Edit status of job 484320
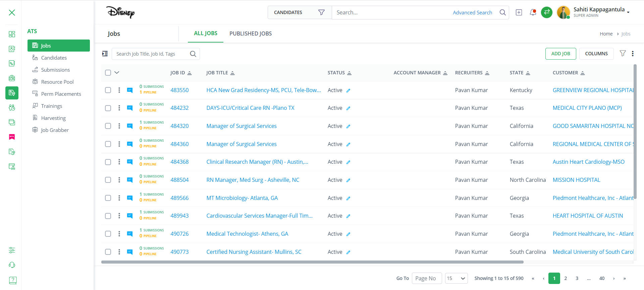This screenshot has height=290, width=644. pyautogui.click(x=348, y=126)
